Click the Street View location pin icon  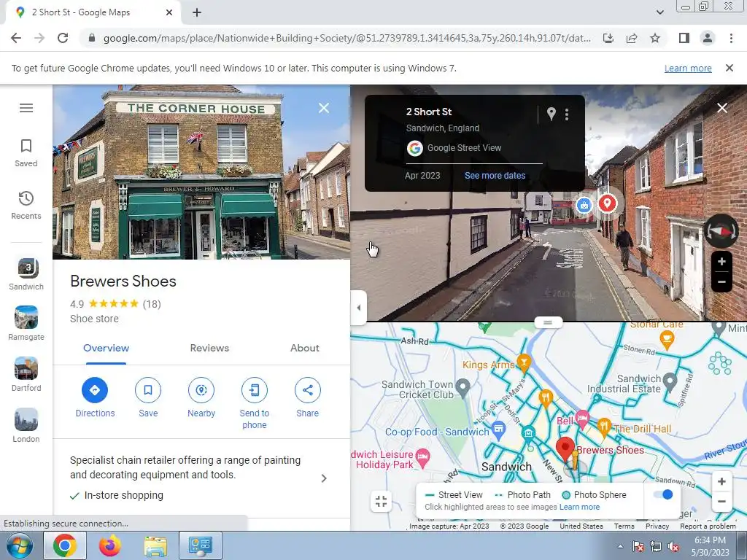551,114
